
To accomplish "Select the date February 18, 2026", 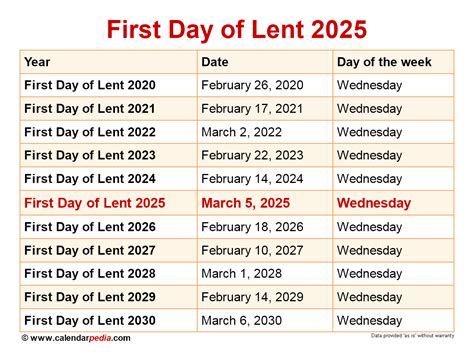I will (252, 227).
